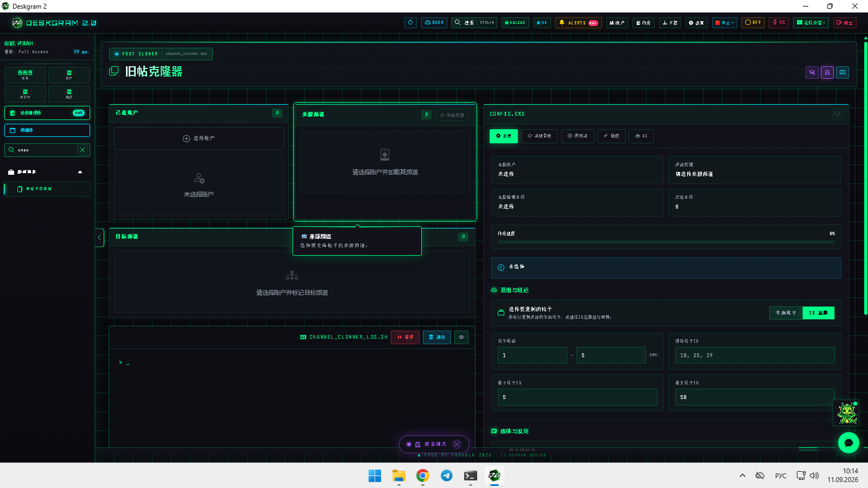Click the ONLINE status indicator
The width and height of the screenshot is (868, 488).
515,23
